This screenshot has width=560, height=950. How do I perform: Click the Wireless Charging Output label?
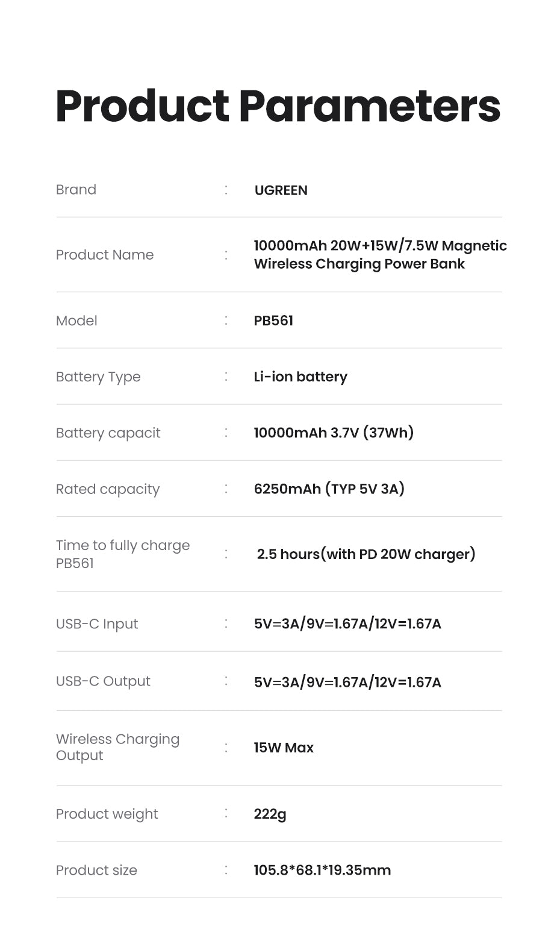pos(117,747)
